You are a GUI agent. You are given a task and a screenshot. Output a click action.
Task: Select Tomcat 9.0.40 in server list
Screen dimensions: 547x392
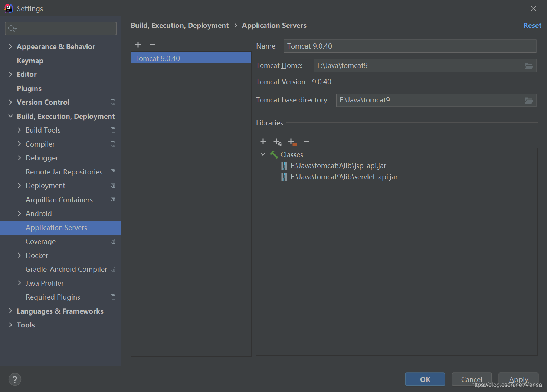191,58
